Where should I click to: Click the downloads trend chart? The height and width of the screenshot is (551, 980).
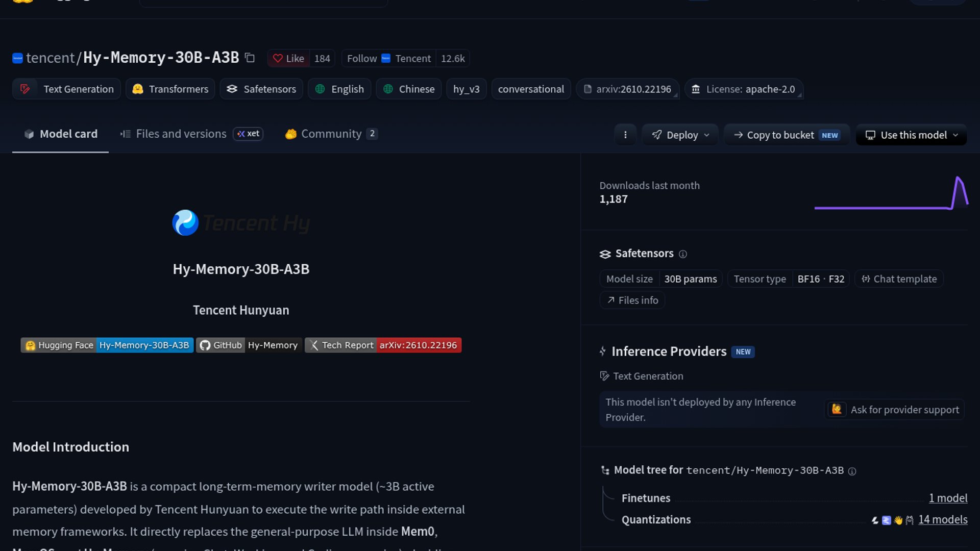coord(891,193)
